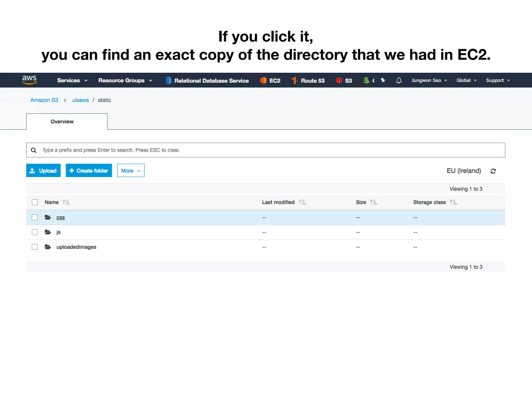Expand the Services menu

click(x=72, y=81)
